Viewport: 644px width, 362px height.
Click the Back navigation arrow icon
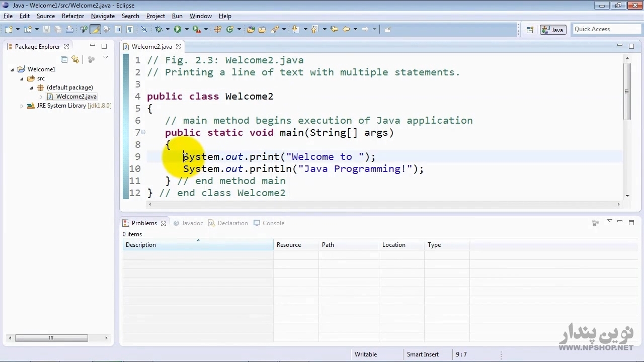click(346, 30)
